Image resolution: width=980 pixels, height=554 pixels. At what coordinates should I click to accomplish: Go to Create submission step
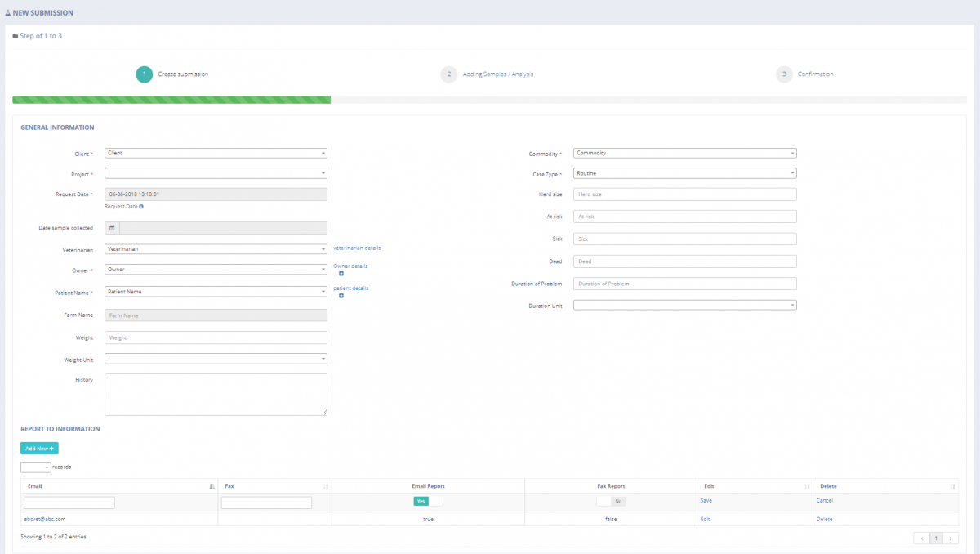coord(183,74)
